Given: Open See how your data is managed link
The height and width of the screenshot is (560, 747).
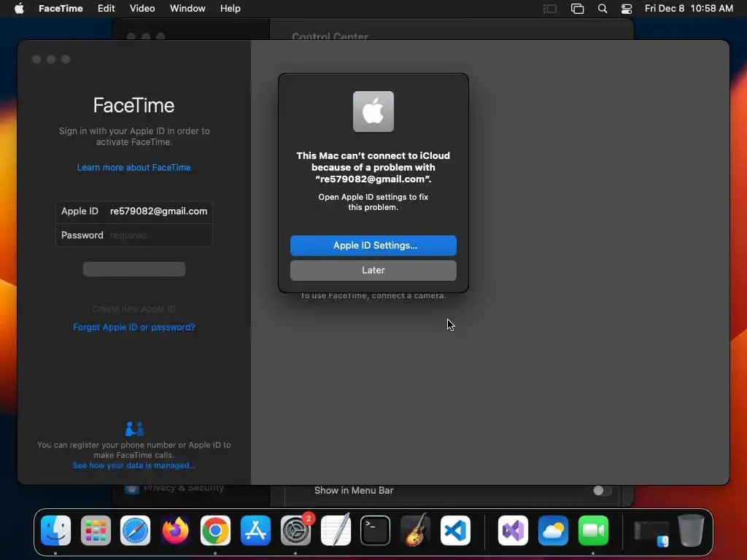Looking at the screenshot, I should tap(134, 465).
